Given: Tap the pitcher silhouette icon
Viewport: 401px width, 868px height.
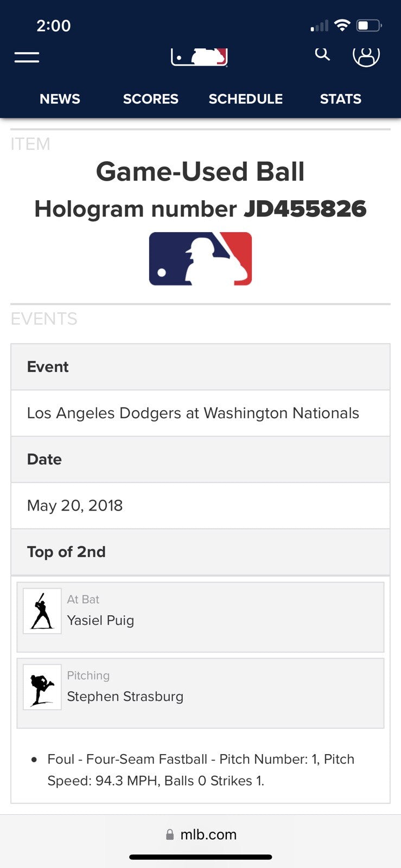Looking at the screenshot, I should (42, 687).
